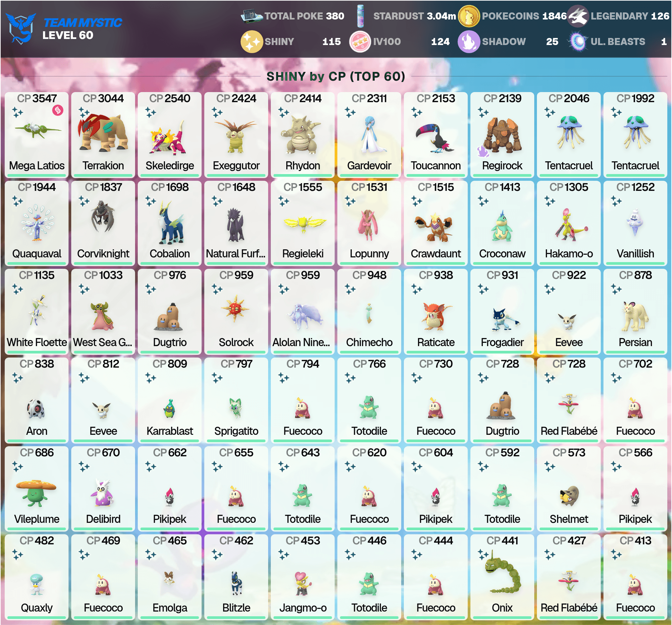The height and width of the screenshot is (625, 672).
Task: Click the purple Shadow flame header icon
Action: (x=469, y=42)
